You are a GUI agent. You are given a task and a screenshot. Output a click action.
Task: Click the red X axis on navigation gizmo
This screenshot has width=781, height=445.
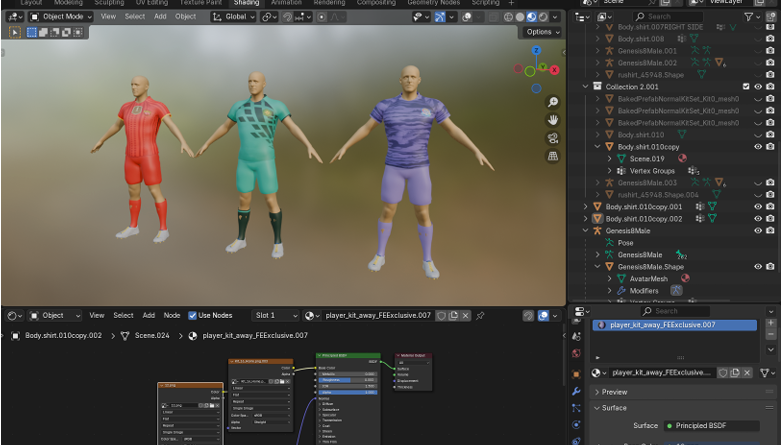point(554,70)
